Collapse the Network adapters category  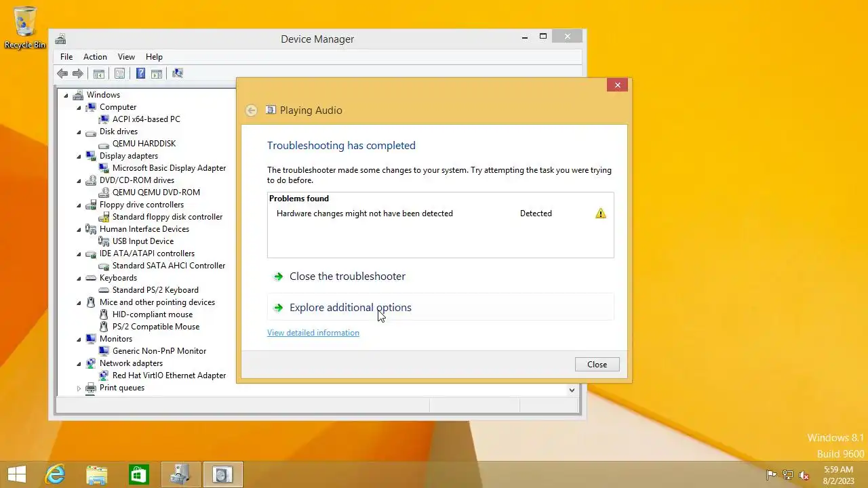pos(79,364)
